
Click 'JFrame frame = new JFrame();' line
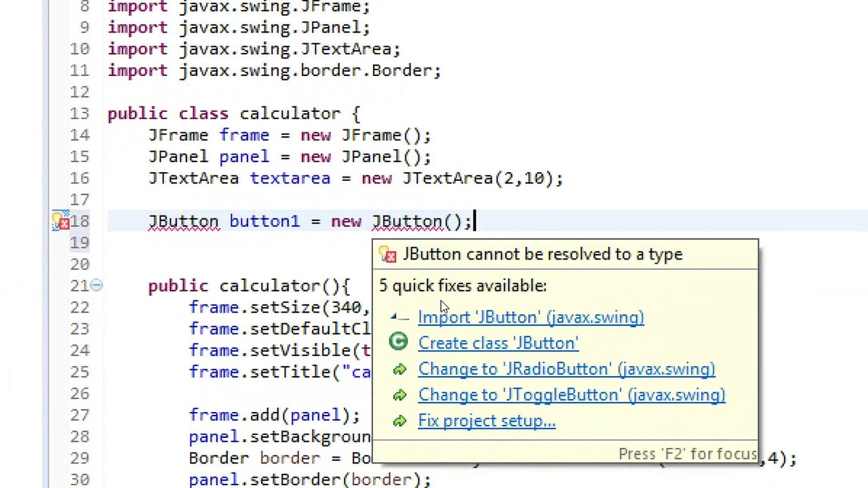pyautogui.click(x=290, y=136)
